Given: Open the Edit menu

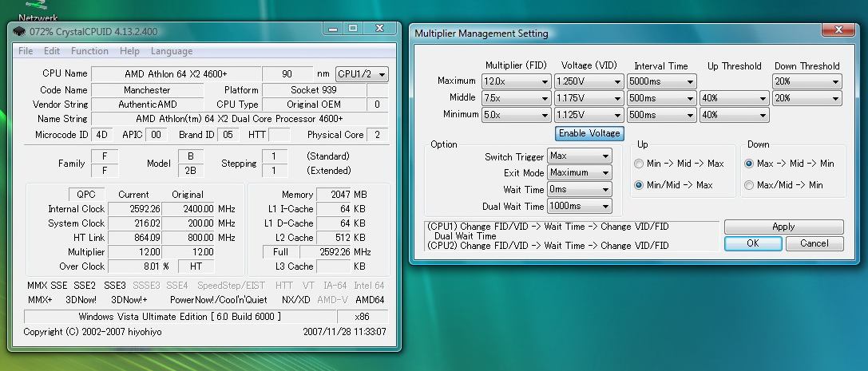Looking at the screenshot, I should [51, 51].
